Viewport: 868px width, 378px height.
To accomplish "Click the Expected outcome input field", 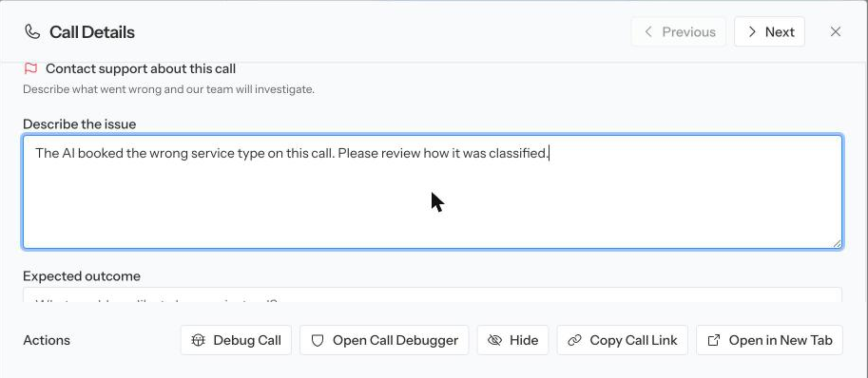I will click(x=433, y=294).
